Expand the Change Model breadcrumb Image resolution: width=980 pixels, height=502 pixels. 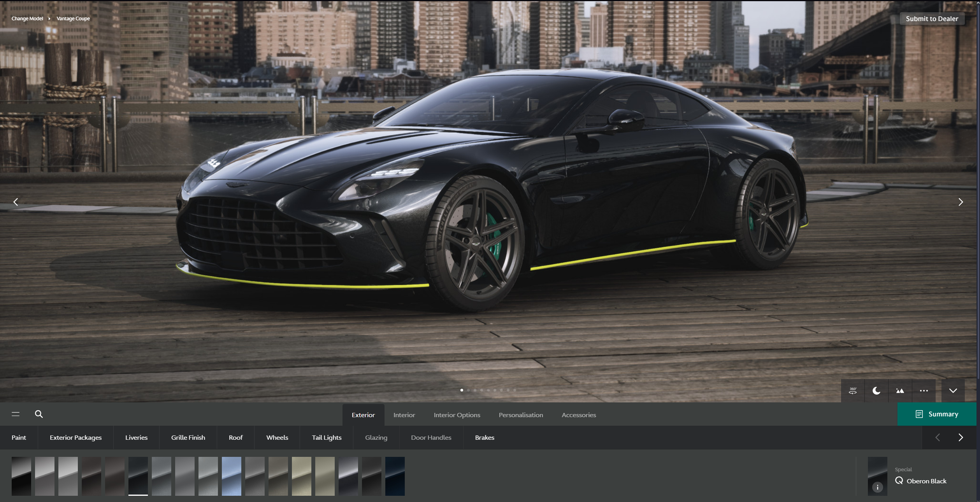27,19
